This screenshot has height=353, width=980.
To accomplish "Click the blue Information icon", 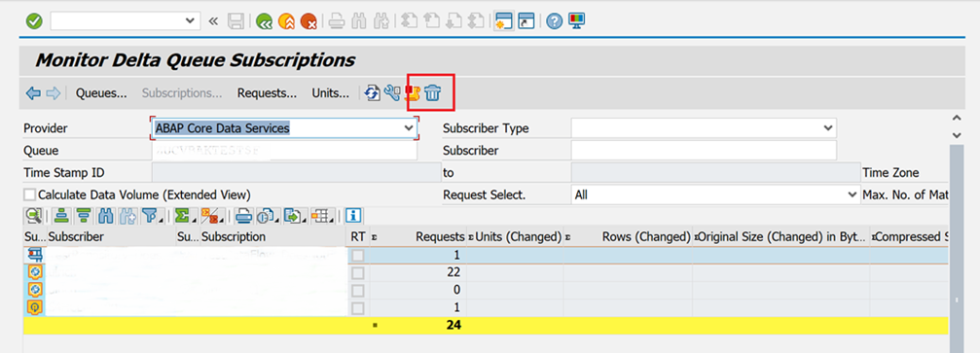I will pos(353,216).
